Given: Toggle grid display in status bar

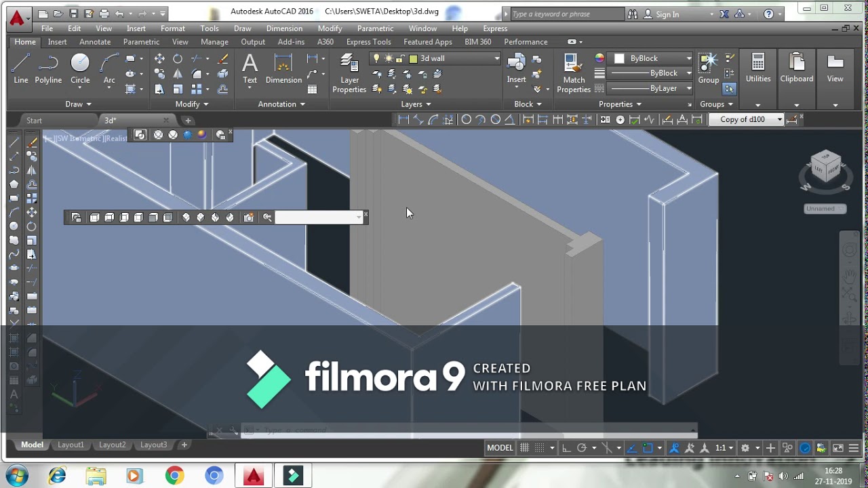Looking at the screenshot, I should 524,448.
